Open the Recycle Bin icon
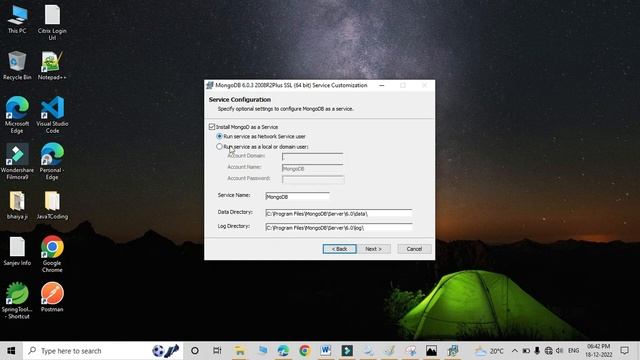Image resolution: width=640 pixels, height=360 pixels. click(17, 65)
